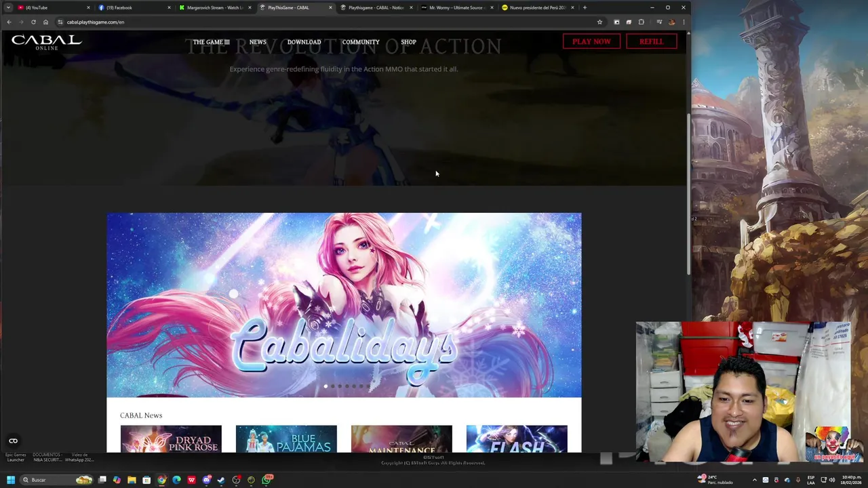Close the Facebook tab

tap(169, 7)
